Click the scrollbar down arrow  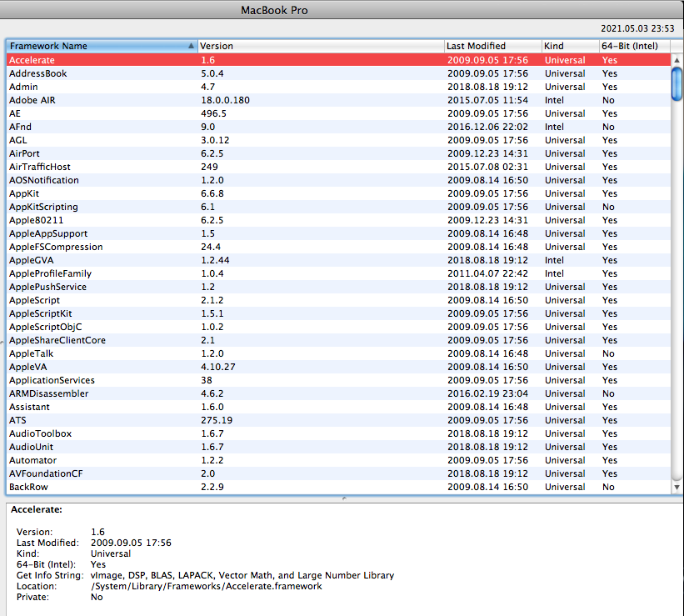677,487
